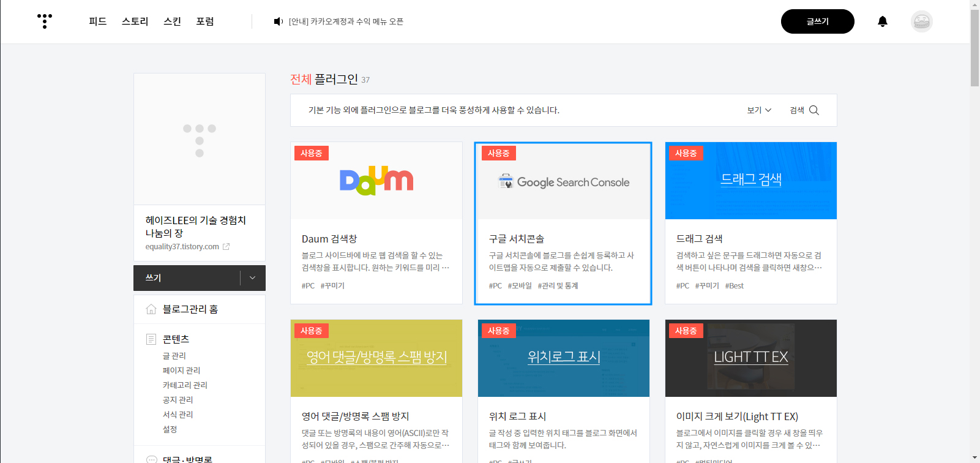The image size is (980, 463).
Task: Click #꾸미기 tag on Daum 검색창 card
Action: click(332, 286)
